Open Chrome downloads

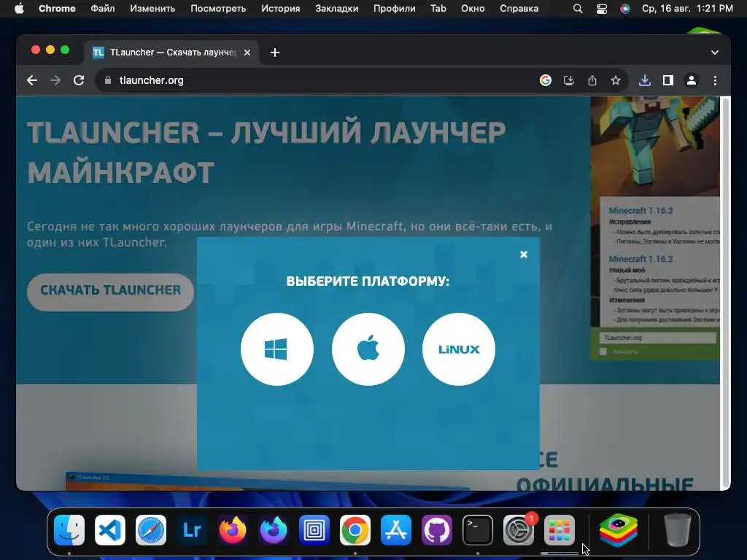tap(645, 80)
